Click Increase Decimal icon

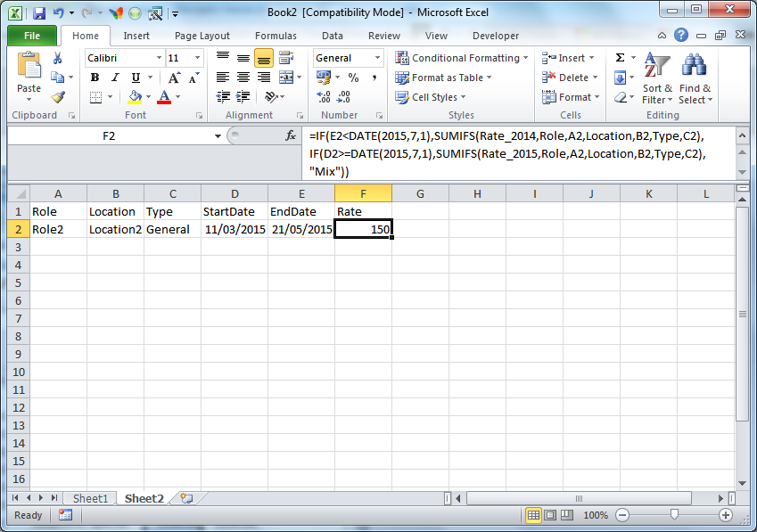324,97
